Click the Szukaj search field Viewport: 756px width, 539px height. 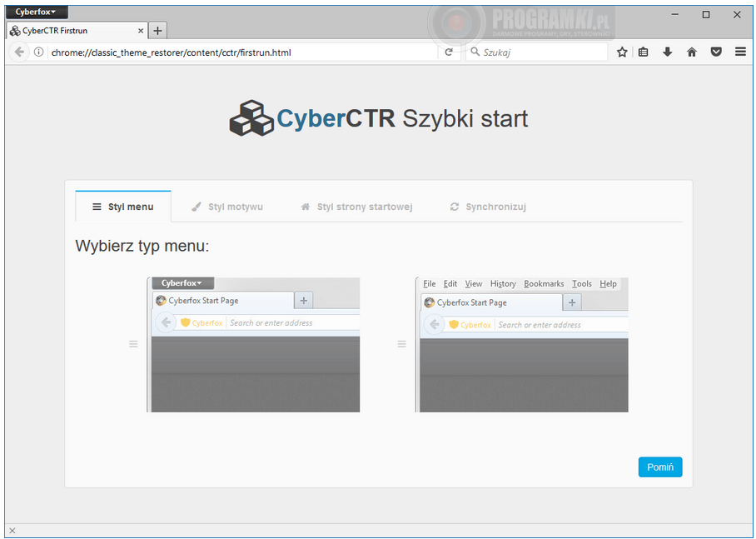[537, 52]
